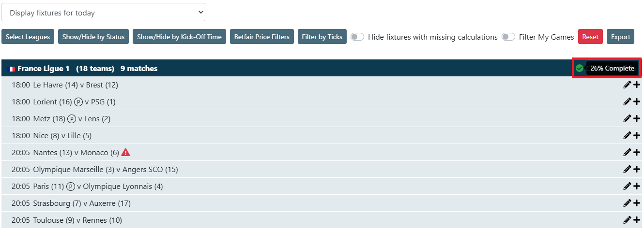
Task: Open the Select Leagues picker
Action: pyautogui.click(x=28, y=37)
